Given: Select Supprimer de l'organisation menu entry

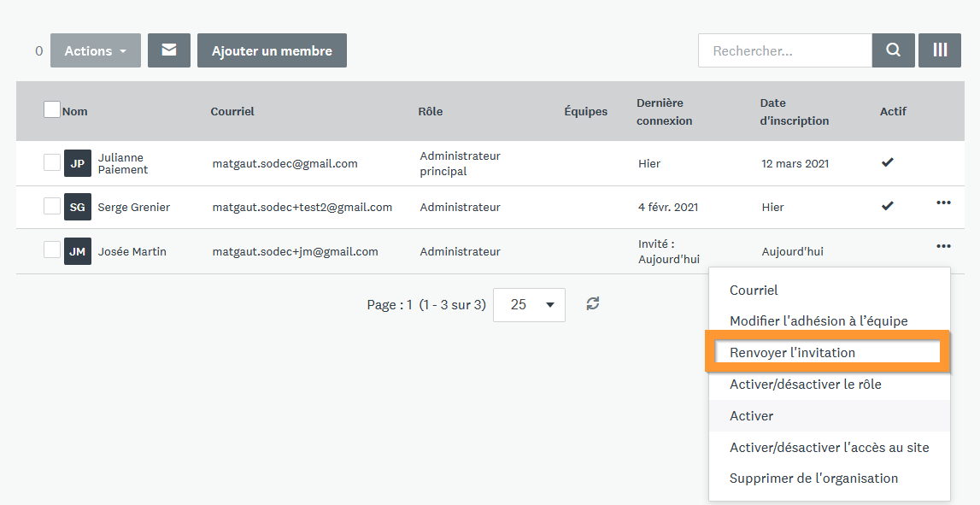Looking at the screenshot, I should tap(813, 479).
